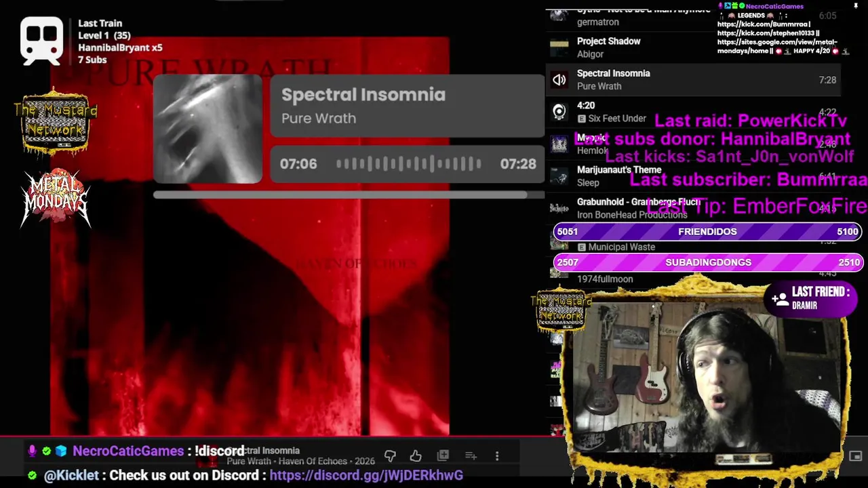868x488 pixels.
Task: Click the Pure Wrath artist in widget
Action: [319, 118]
